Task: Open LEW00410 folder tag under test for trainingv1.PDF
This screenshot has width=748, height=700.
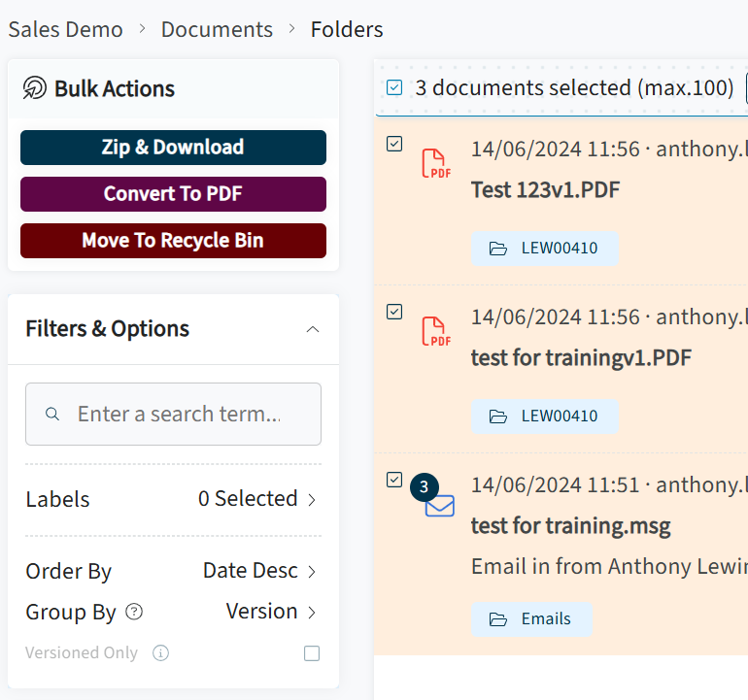Action: 545,417
